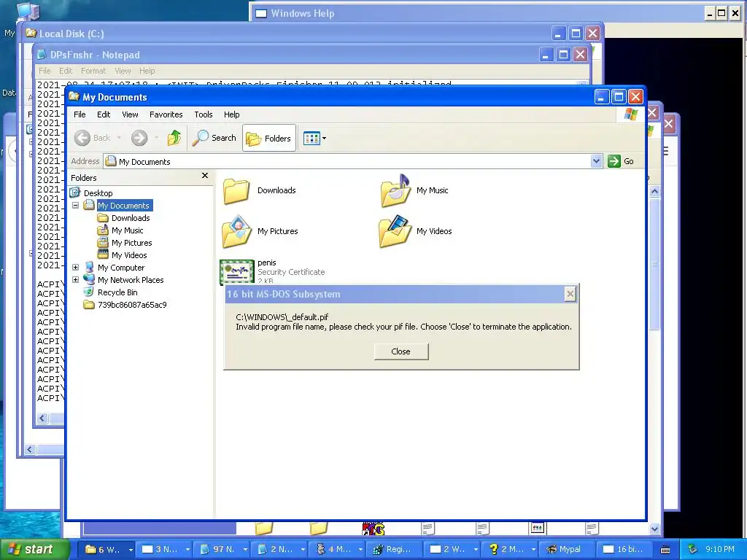The image size is (747, 560).
Task: Open the Views dropdown button
Action: pyautogui.click(x=315, y=139)
